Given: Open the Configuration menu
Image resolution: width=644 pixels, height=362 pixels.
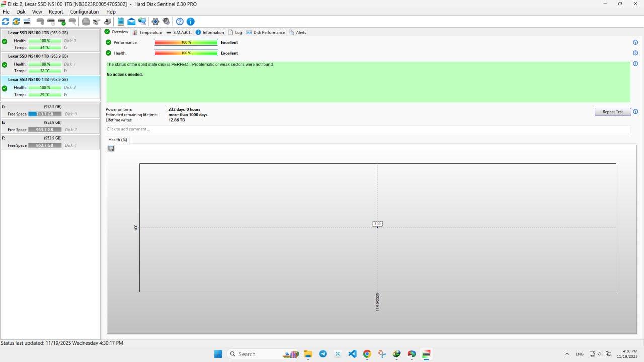Looking at the screenshot, I should [x=84, y=12].
